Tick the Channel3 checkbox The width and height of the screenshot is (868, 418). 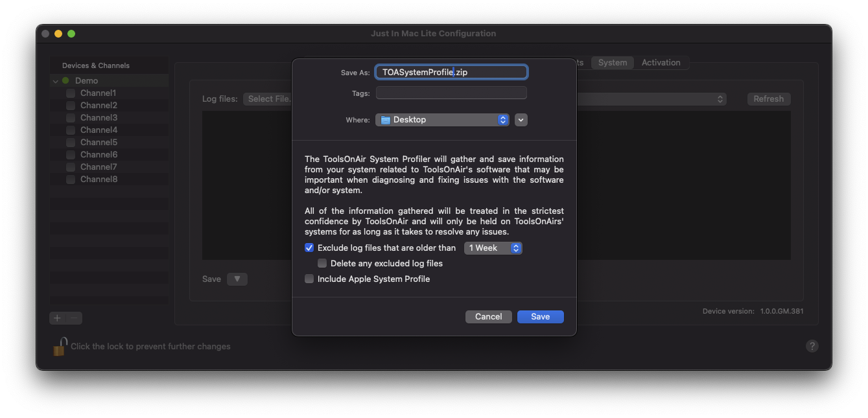coord(71,118)
